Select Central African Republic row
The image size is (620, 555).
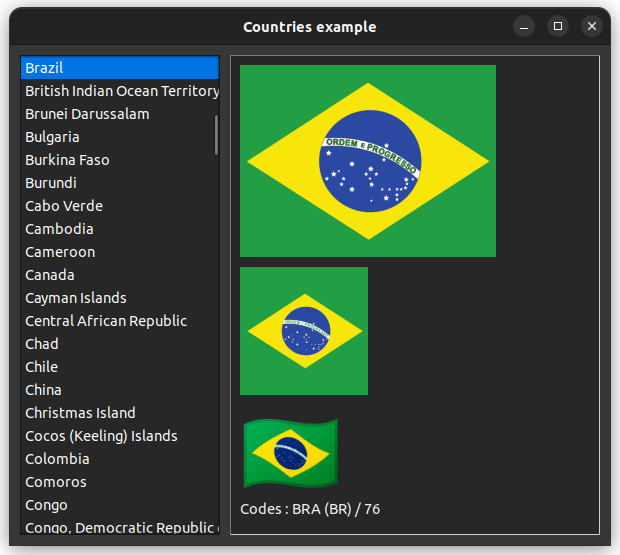[x=120, y=321]
